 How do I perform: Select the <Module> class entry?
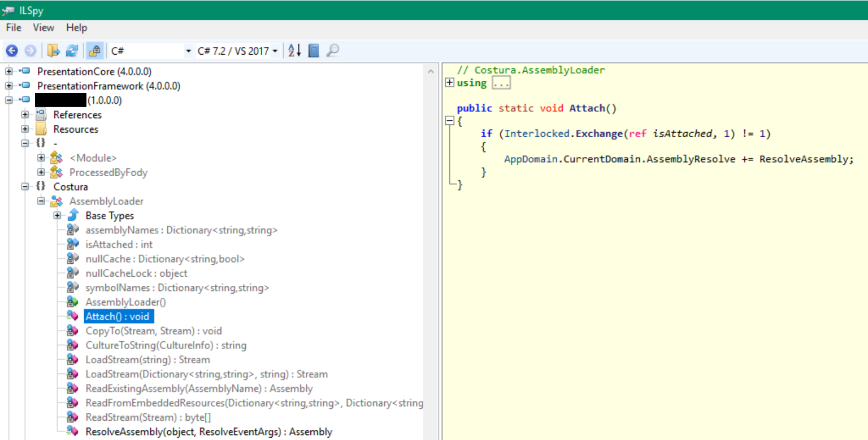point(93,158)
